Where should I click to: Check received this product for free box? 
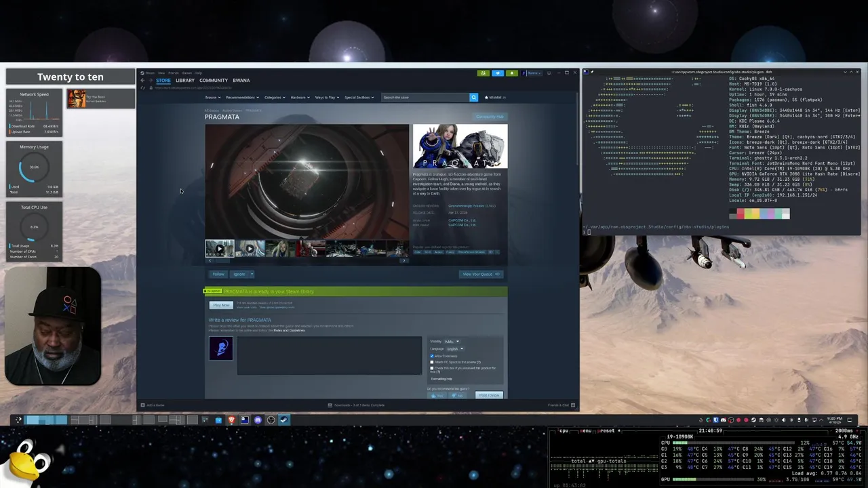[432, 368]
